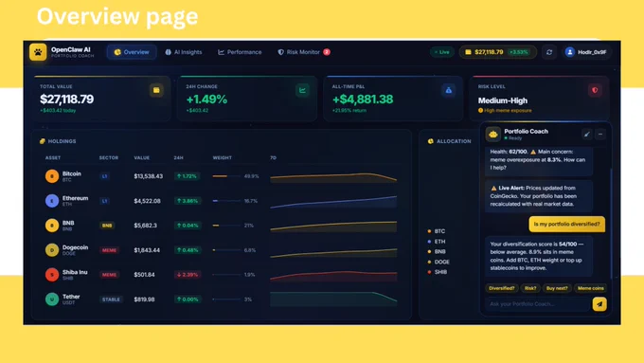Select the Dogecoin coin icon
The height and width of the screenshot is (363, 644).
pos(52,250)
